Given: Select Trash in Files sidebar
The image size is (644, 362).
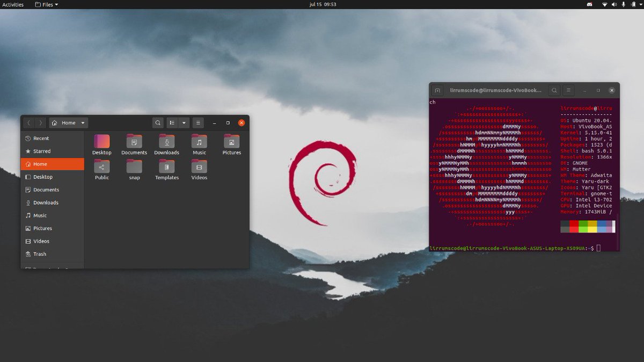Looking at the screenshot, I should tap(52, 254).
